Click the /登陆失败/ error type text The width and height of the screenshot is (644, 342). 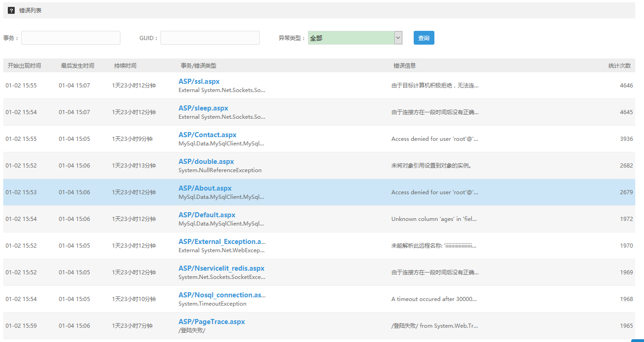coord(192,330)
